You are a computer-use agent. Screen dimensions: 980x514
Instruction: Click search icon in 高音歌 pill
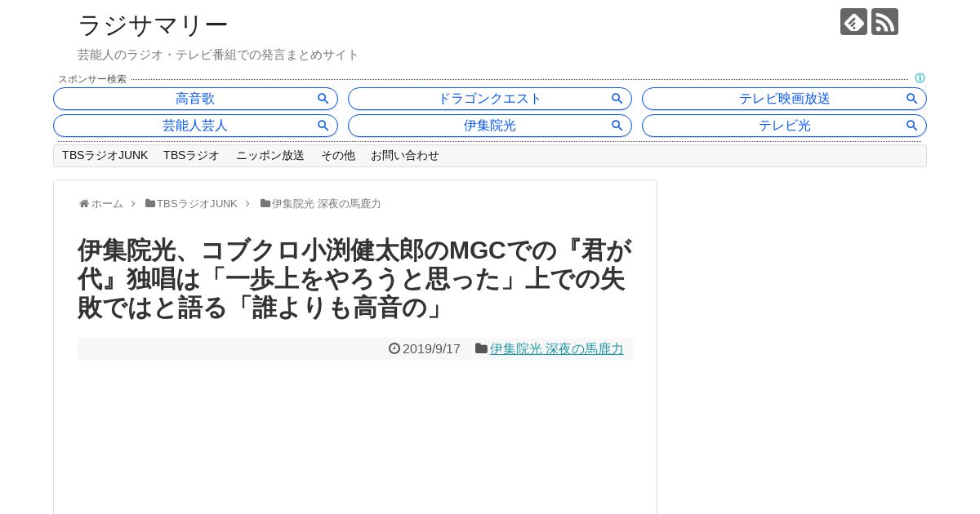pyautogui.click(x=323, y=99)
